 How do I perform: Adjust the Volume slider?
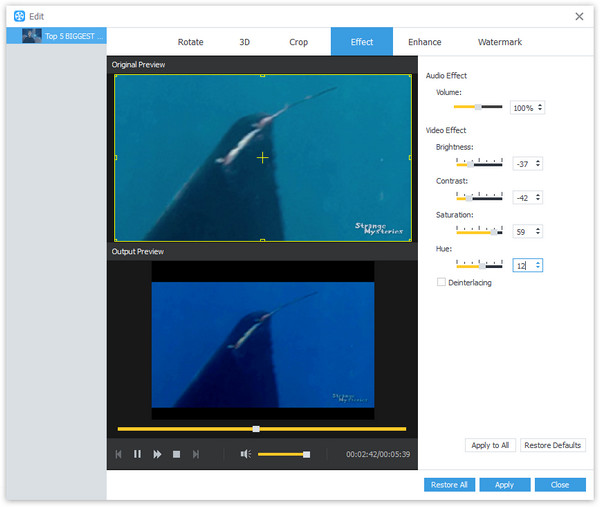click(x=478, y=107)
